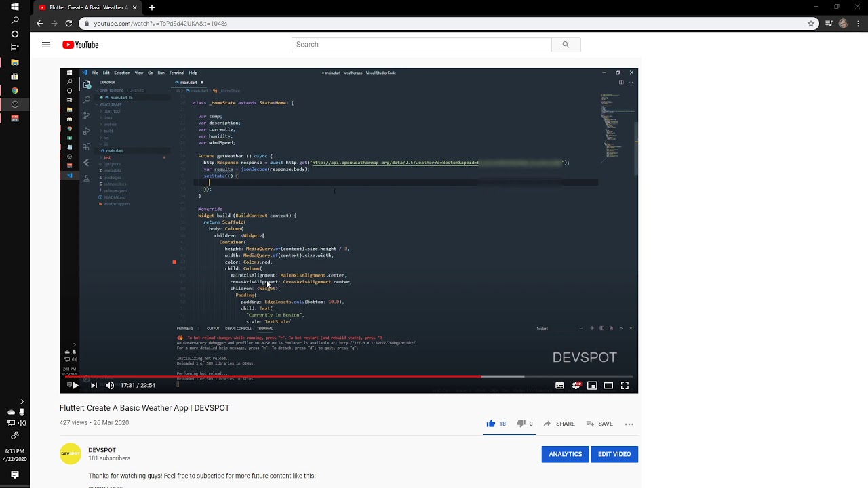This screenshot has width=868, height=488.
Task: Open the DEVSPOT channel name link
Action: tap(102, 450)
